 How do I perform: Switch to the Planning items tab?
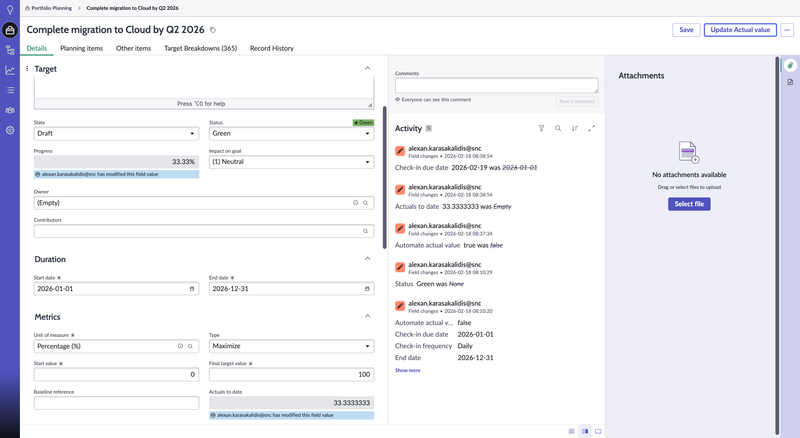(81, 48)
